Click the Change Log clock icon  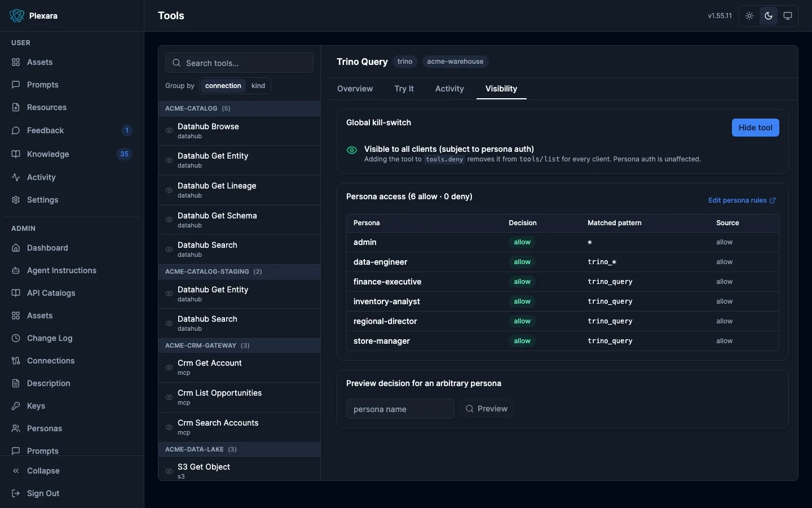16,338
